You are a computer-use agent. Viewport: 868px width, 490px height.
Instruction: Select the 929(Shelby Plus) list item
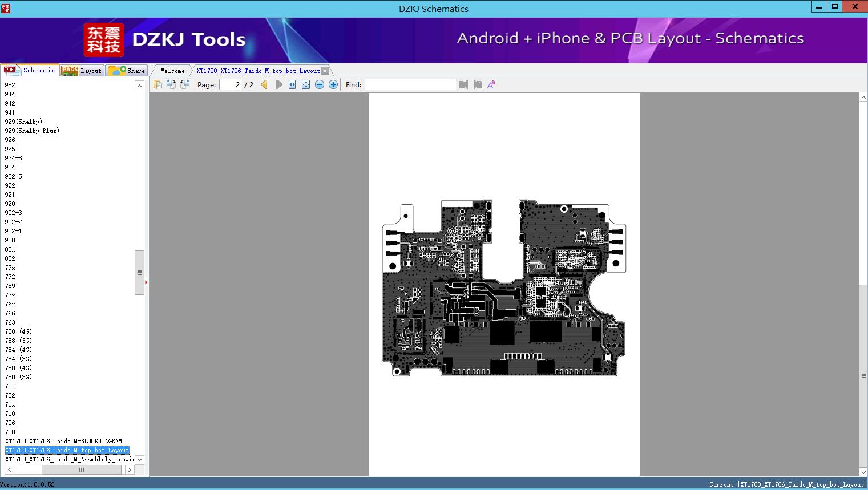32,131
